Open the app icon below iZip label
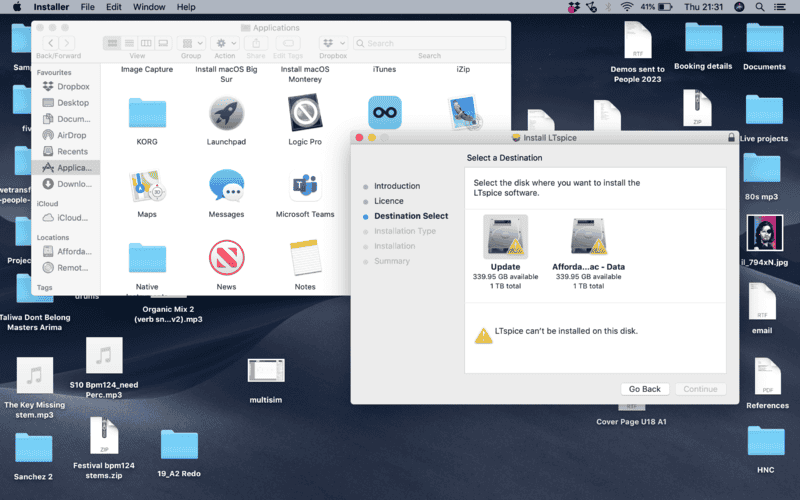Screen dimensions: 800x500 (x=464, y=112)
